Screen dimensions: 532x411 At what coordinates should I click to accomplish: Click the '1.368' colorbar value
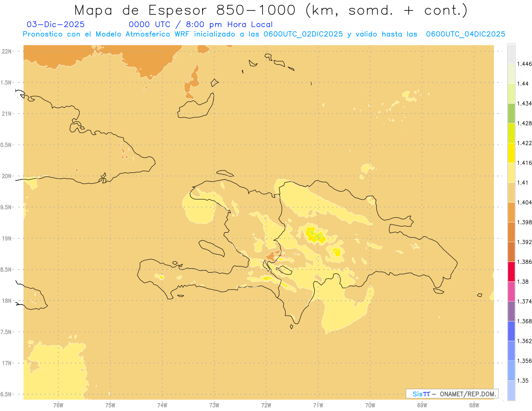(524, 321)
